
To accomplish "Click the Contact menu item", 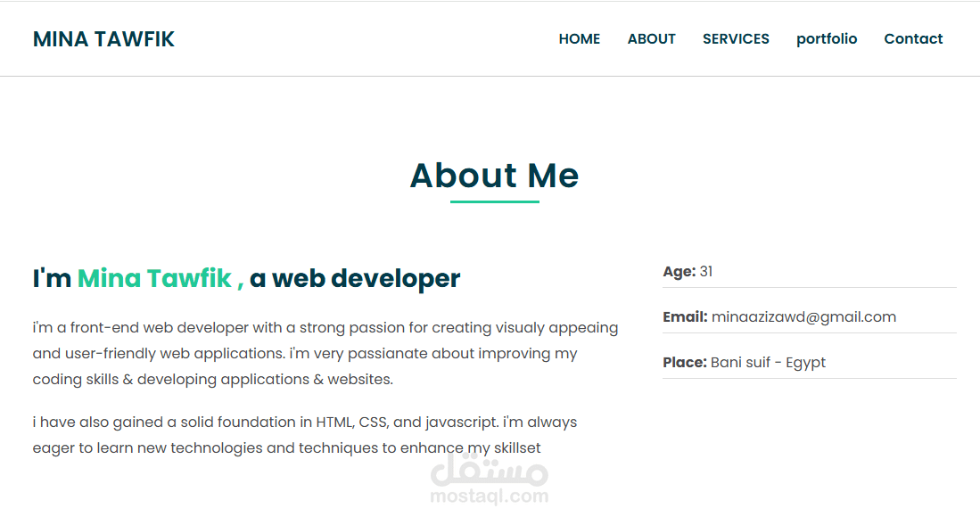I will 913,38.
